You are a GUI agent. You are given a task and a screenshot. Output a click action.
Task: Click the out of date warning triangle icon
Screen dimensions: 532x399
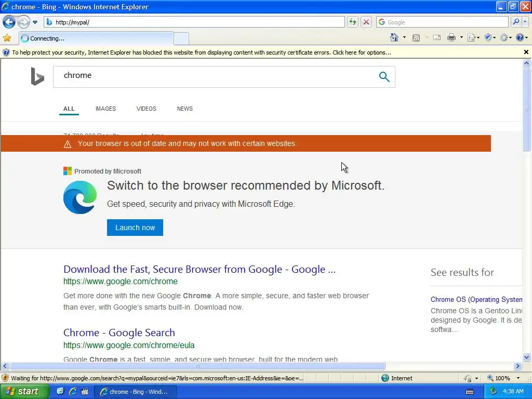(68, 144)
